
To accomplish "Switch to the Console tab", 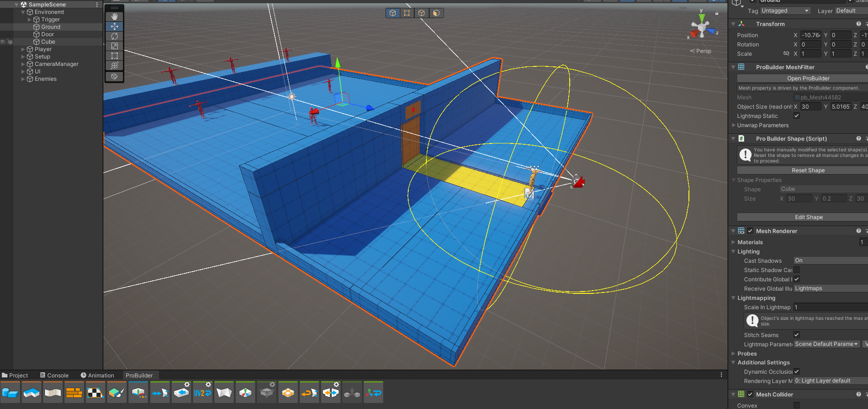I will [54, 375].
